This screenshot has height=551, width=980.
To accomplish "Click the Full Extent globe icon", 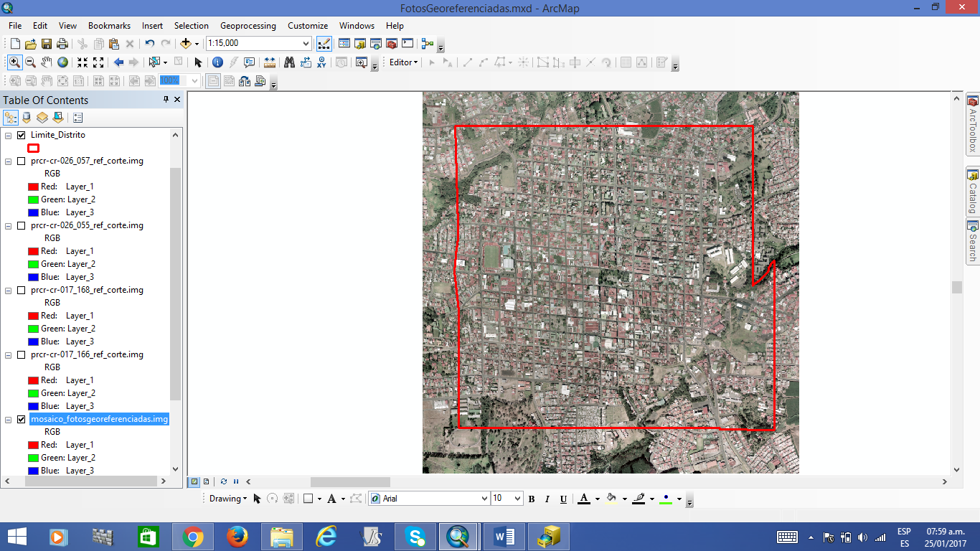I will coord(63,62).
